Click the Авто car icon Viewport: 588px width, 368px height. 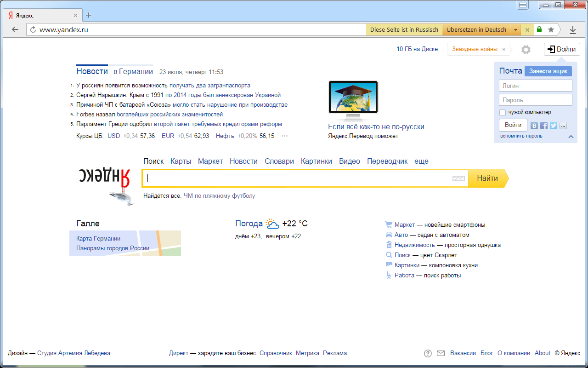(x=389, y=235)
